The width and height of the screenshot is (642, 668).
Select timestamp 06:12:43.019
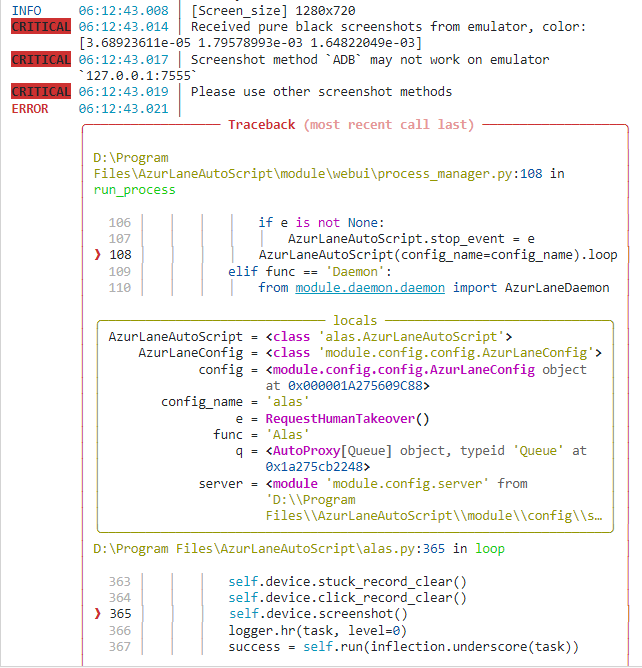(124, 92)
